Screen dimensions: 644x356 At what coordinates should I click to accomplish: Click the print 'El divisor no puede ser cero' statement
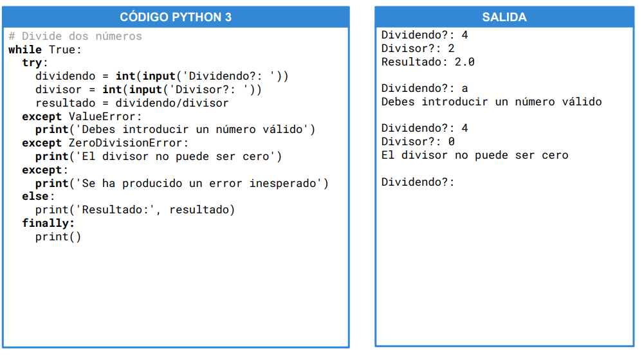[158, 157]
